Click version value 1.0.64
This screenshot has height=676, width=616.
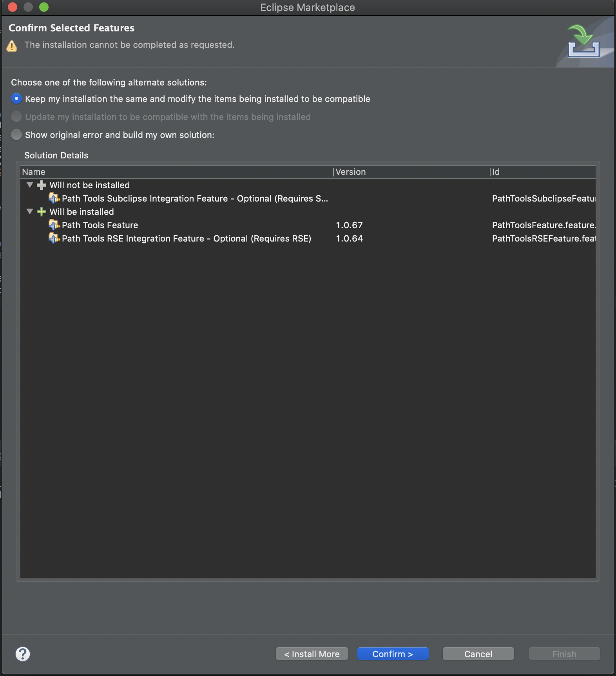click(349, 238)
